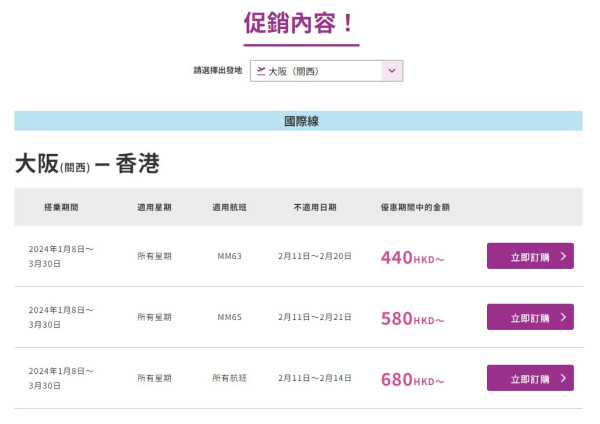Click the 適用星期 column header
The height and width of the screenshot is (424, 600).
[x=154, y=207]
